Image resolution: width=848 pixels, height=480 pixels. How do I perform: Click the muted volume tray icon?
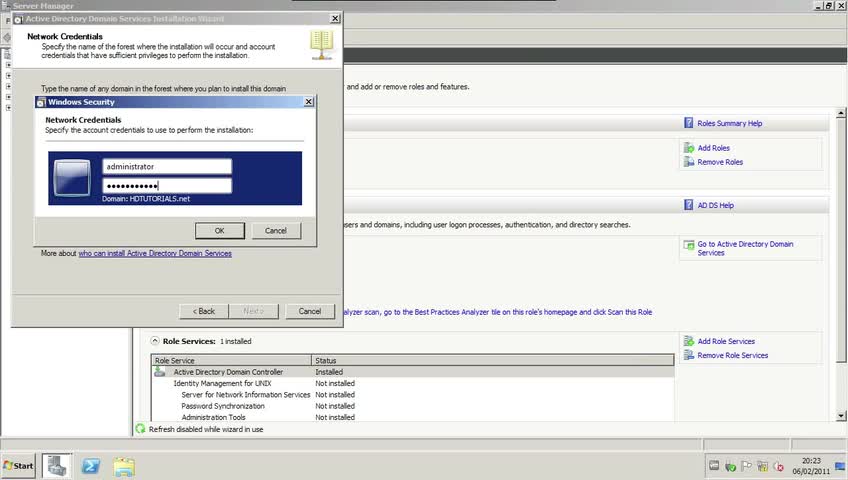[x=779, y=466]
